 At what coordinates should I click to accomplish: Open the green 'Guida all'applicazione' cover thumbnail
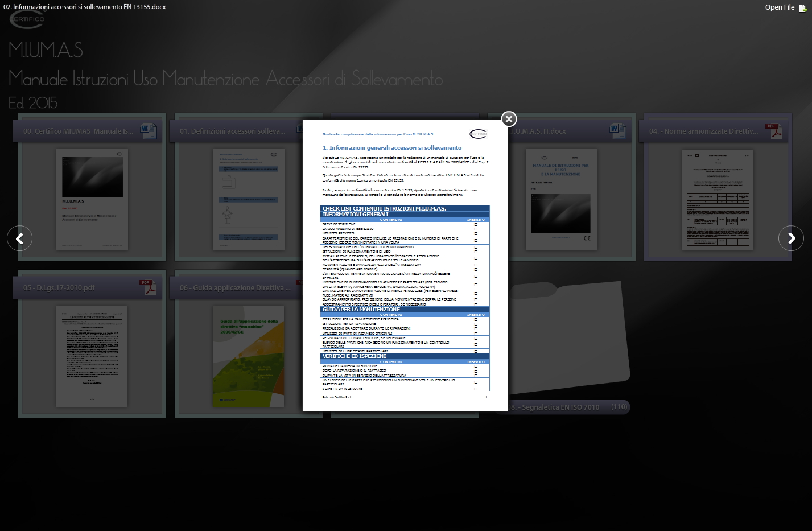(248, 356)
